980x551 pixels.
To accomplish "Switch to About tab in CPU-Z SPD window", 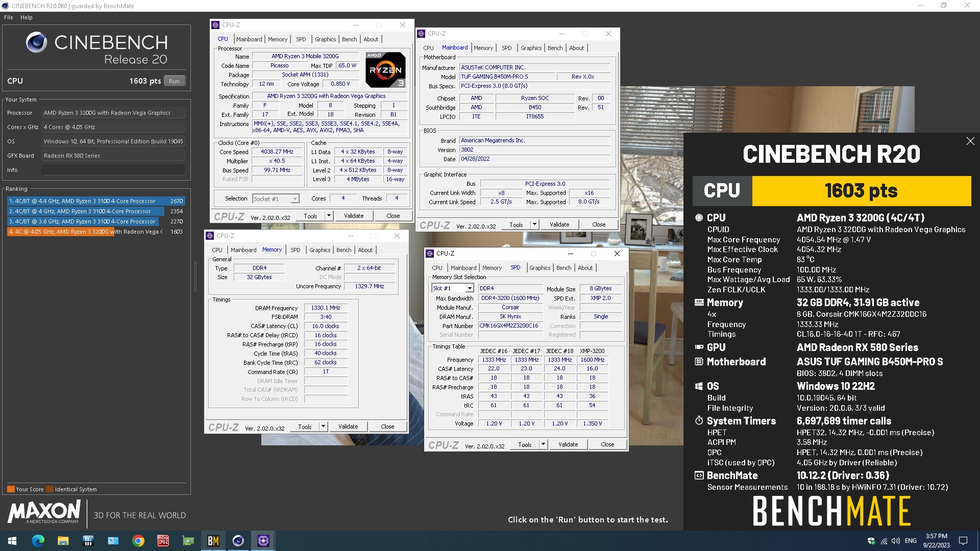I will (x=585, y=268).
